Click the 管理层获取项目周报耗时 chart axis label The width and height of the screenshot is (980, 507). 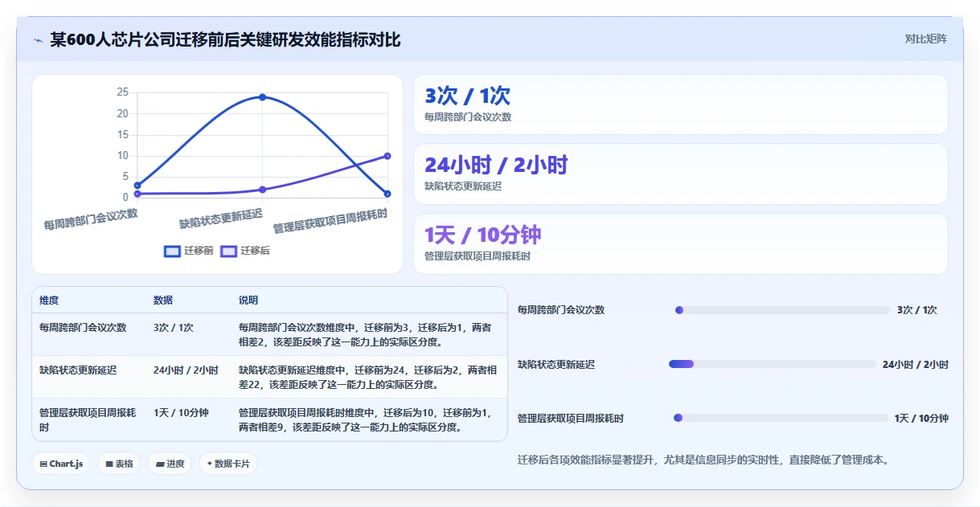click(330, 221)
